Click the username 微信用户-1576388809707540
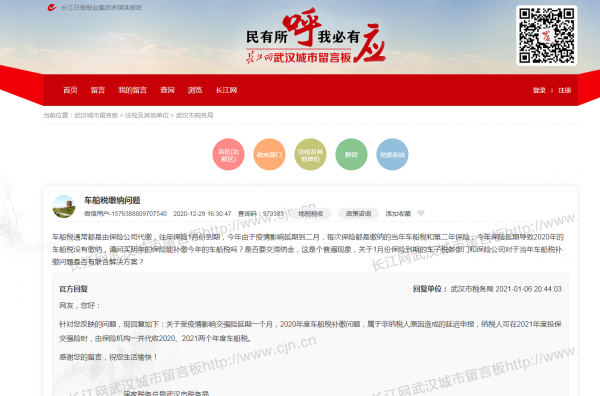The height and width of the screenshot is (396, 600). pos(126,213)
